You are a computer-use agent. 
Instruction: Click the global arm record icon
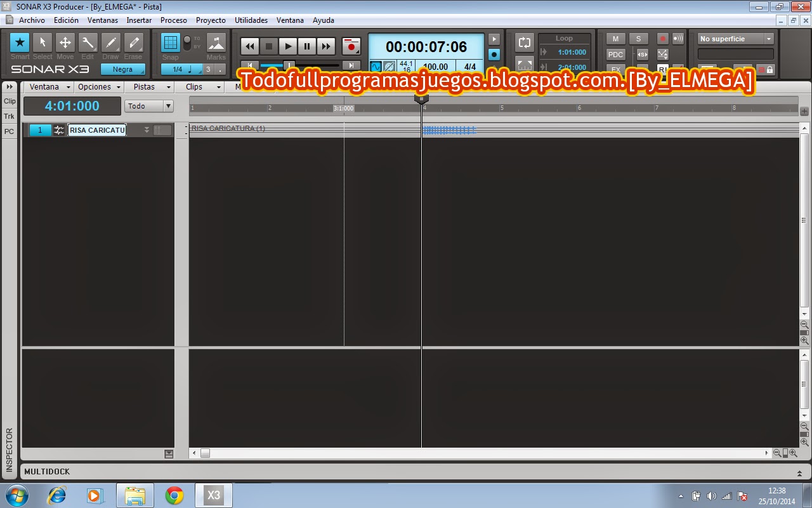point(662,39)
